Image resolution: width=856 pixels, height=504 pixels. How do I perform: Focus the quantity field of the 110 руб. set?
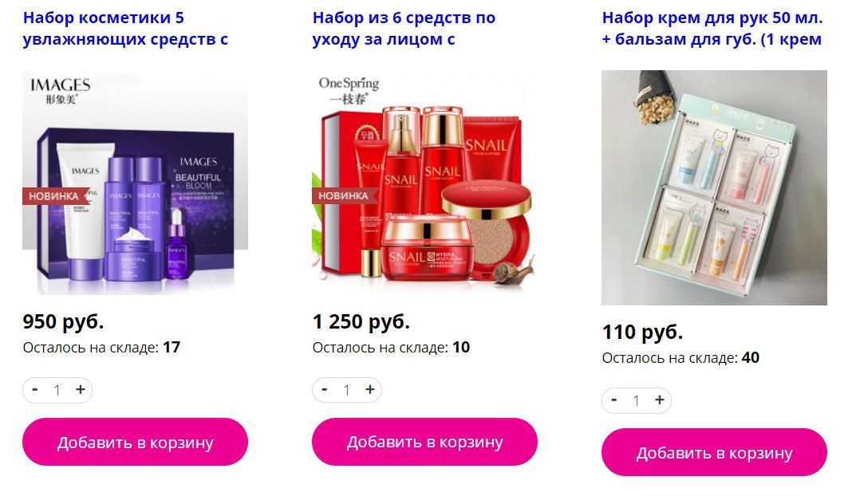[636, 400]
